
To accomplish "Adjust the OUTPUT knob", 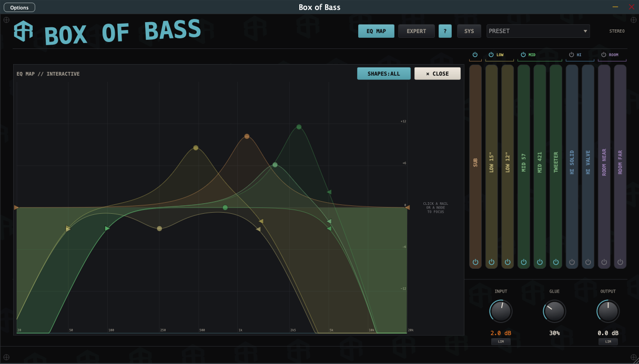I will click(x=608, y=311).
